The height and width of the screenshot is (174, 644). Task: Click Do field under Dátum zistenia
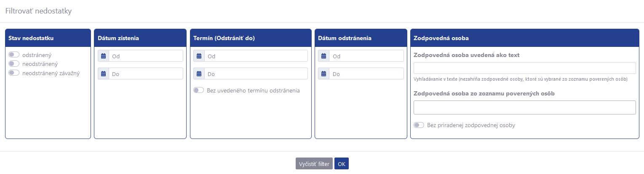[x=146, y=73]
